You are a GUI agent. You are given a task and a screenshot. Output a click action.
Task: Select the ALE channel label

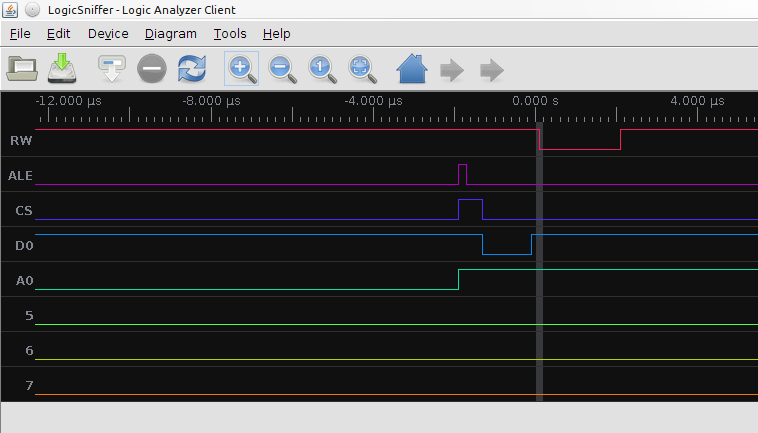(20, 175)
